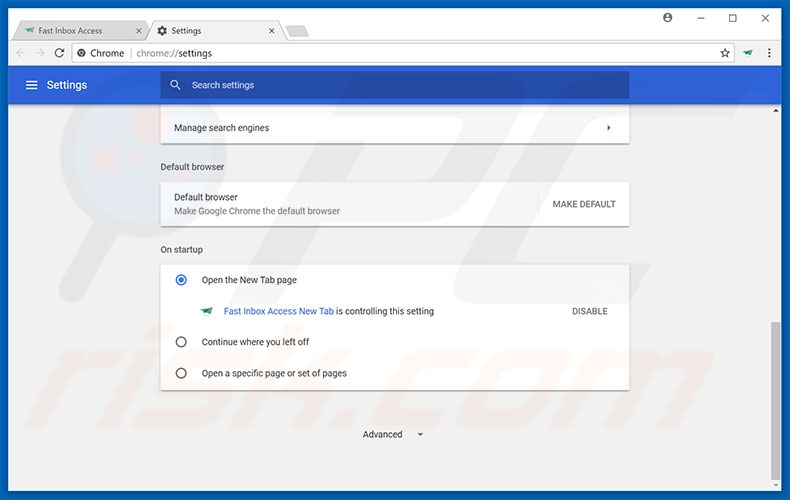
Task: Close the Settings tab
Action: [272, 31]
